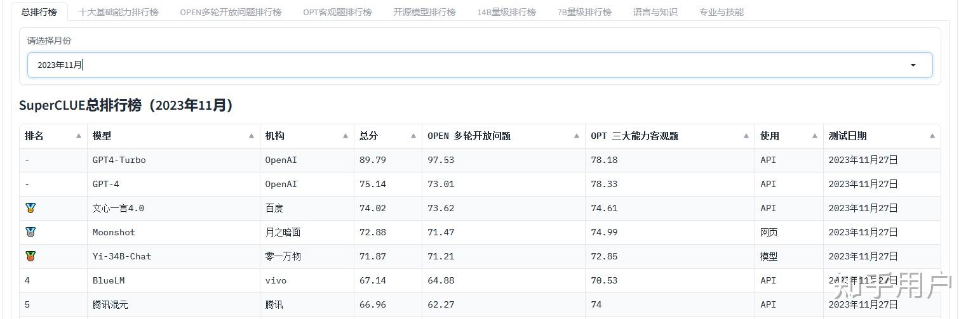The height and width of the screenshot is (319, 980).
Task: Click the vivo organization cell
Action: pyautogui.click(x=307, y=280)
